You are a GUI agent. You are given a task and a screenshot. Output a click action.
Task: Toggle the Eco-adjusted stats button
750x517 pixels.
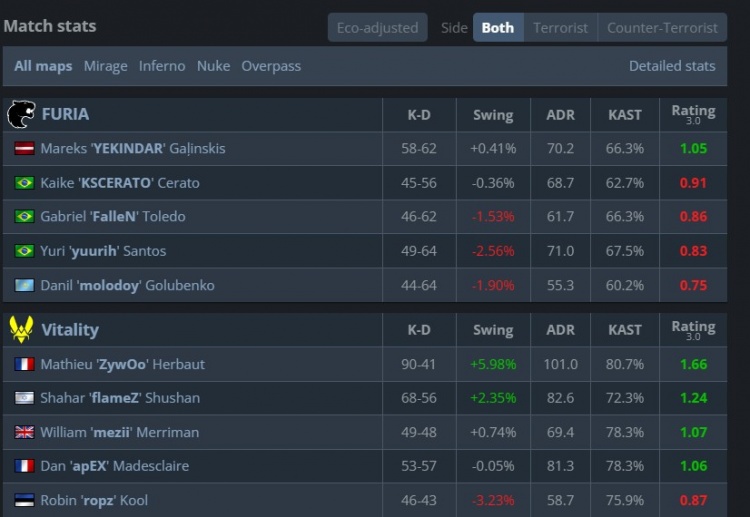click(377, 28)
